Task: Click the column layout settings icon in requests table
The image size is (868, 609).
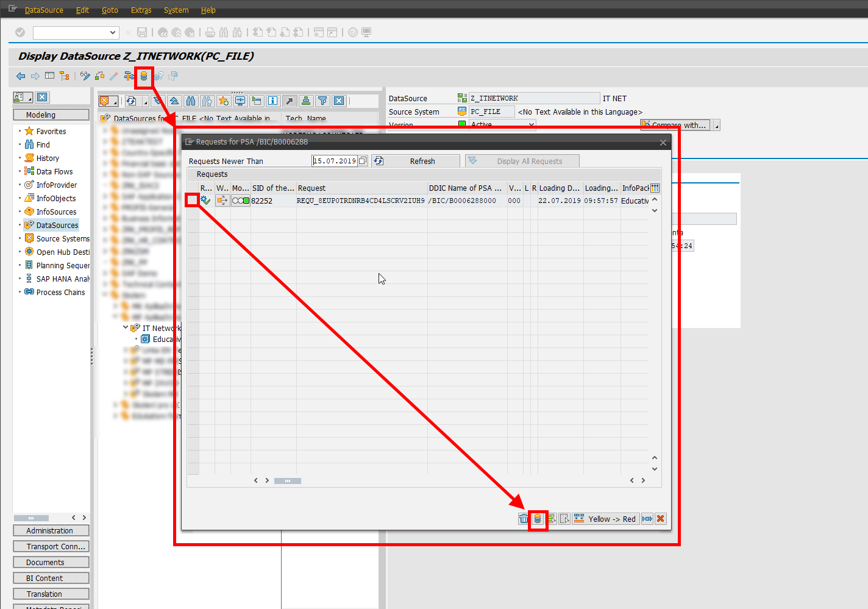Action: 655,188
